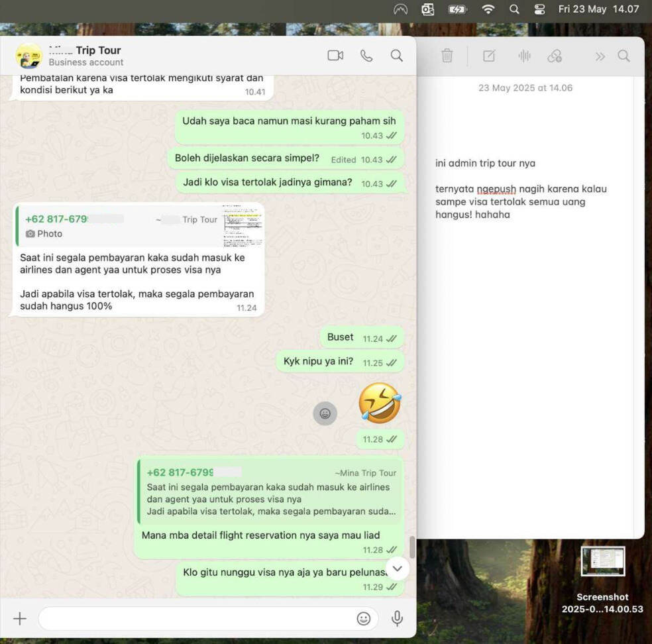The height and width of the screenshot is (644, 652).
Task: React to the laughing emoji message
Action: tap(325, 413)
